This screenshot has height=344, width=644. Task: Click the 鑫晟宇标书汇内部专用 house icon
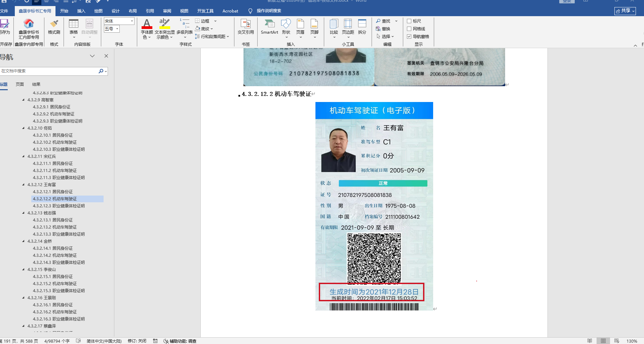[29, 29]
